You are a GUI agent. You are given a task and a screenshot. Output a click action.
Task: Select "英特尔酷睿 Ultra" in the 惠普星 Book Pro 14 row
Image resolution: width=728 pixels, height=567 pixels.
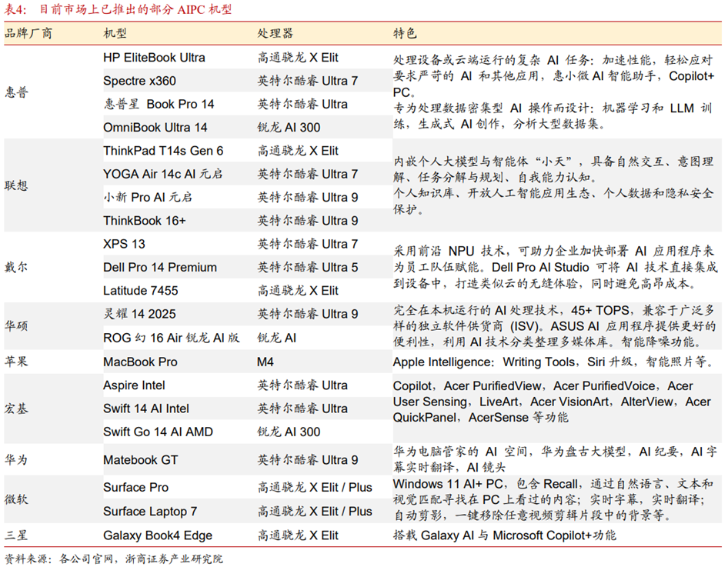click(302, 104)
